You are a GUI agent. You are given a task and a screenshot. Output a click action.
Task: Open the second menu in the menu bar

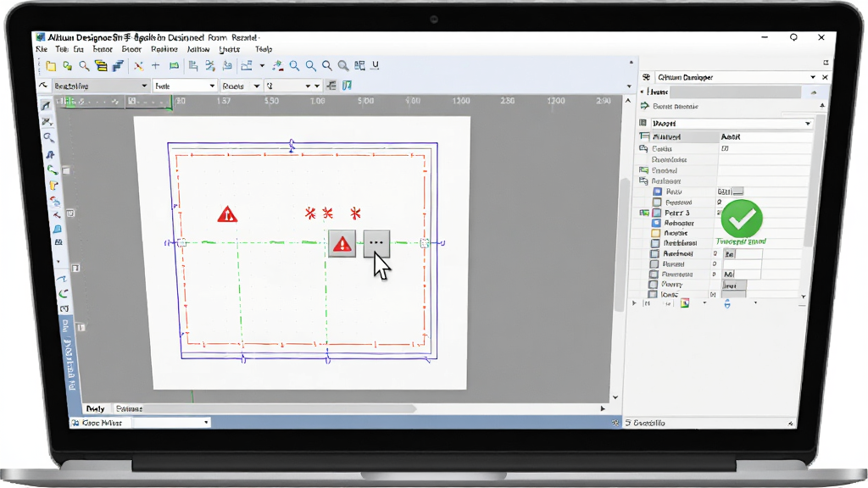click(x=61, y=49)
